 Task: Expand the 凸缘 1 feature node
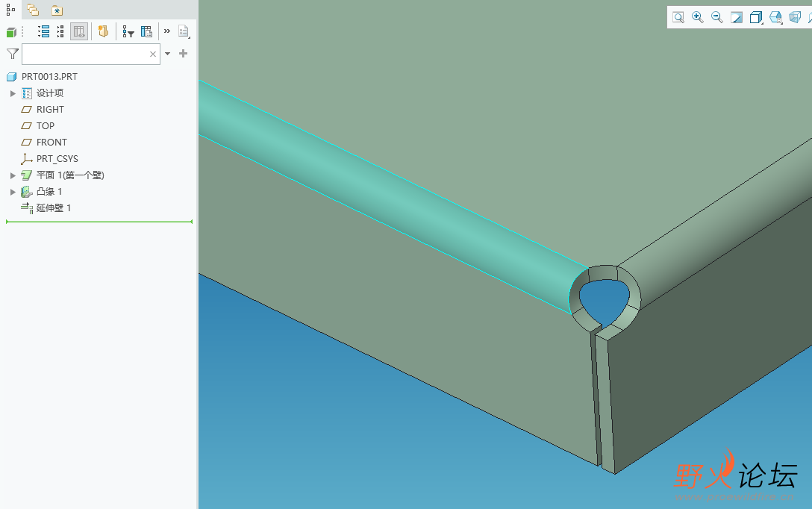coord(13,192)
